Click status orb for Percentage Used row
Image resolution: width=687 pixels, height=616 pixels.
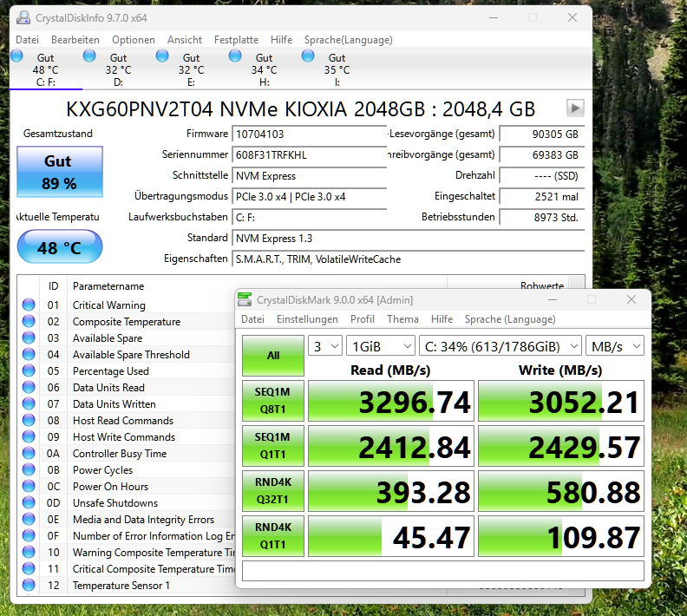(29, 370)
